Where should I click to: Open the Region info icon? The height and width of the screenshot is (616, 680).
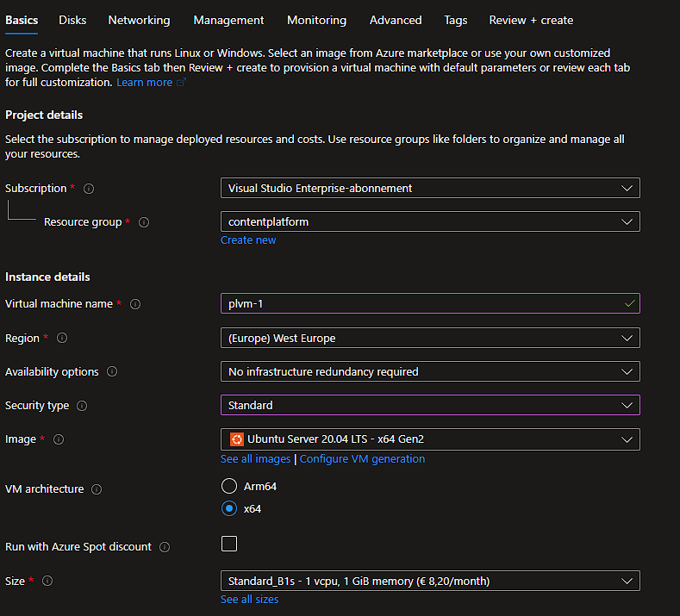point(62,338)
